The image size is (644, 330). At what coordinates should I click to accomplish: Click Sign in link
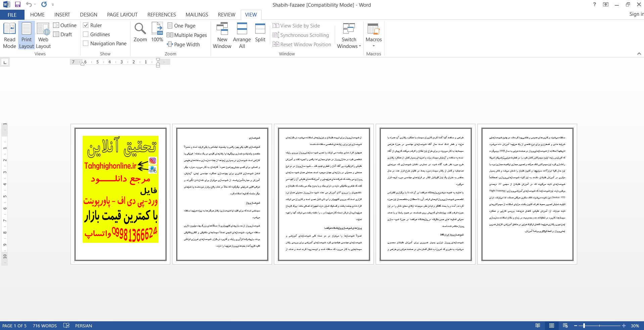coord(636,14)
